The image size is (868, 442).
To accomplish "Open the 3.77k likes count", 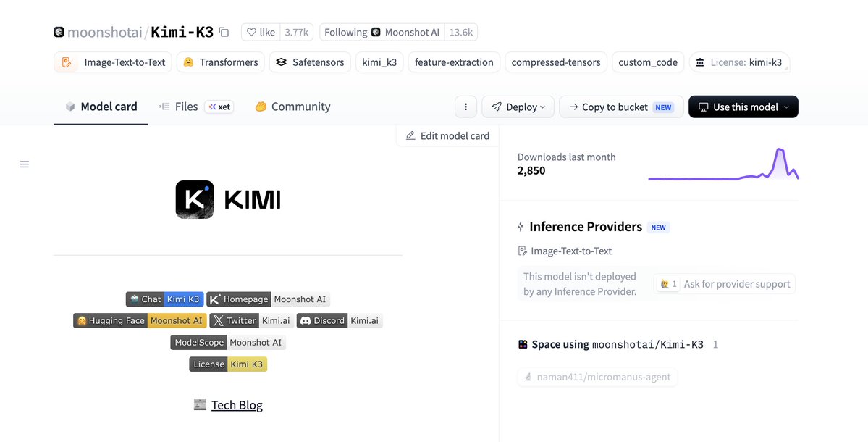I will 296,32.
